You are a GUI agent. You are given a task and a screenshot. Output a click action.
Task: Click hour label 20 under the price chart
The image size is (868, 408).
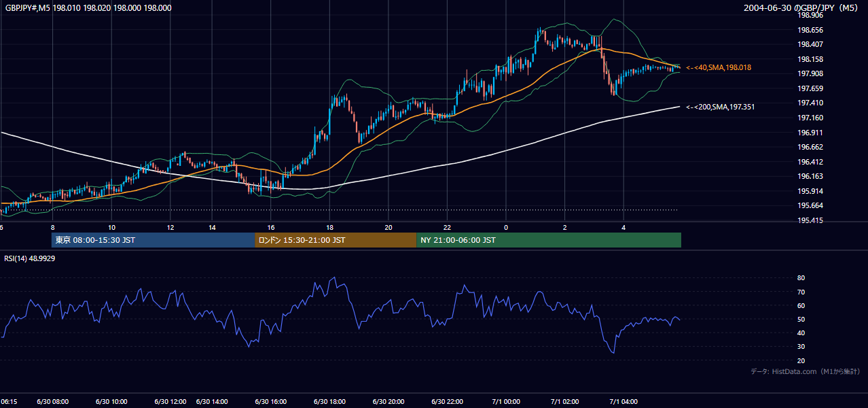pos(388,227)
